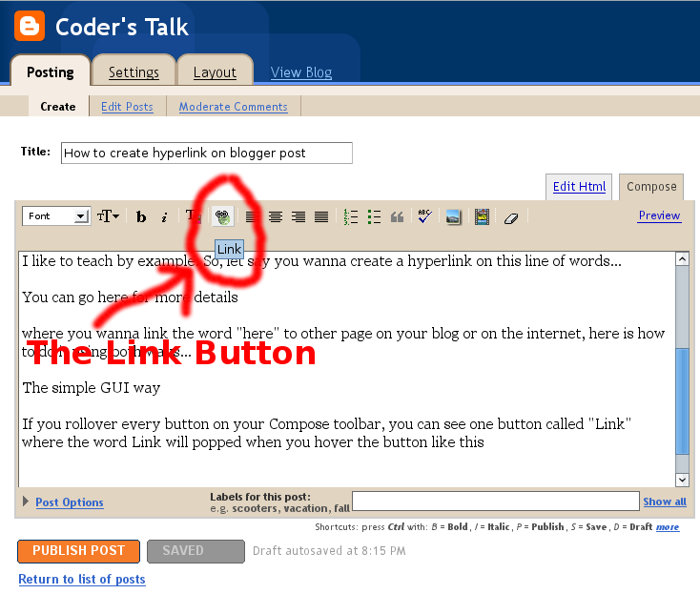
Task: Justify text fully
Action: [x=321, y=216]
